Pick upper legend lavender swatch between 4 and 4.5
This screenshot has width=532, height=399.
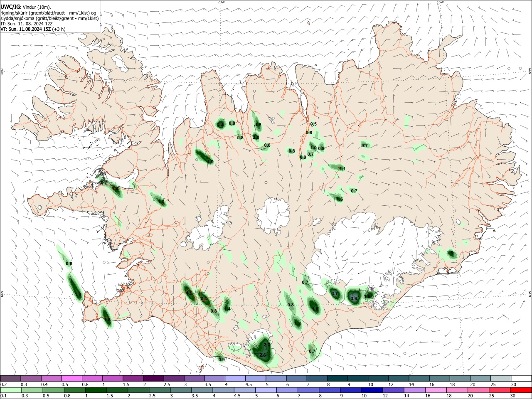(x=235, y=378)
